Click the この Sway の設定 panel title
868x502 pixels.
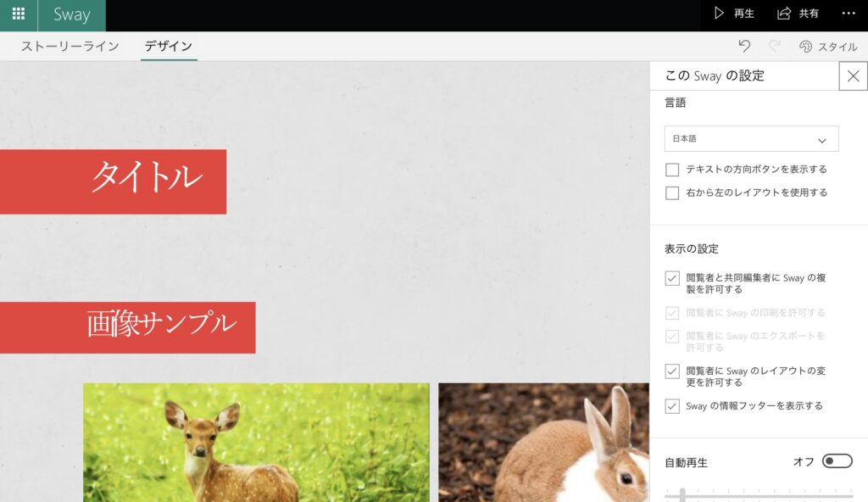(715, 76)
